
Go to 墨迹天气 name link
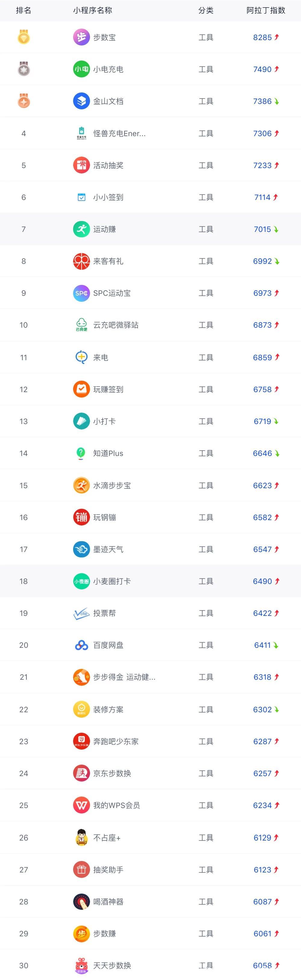(108, 549)
